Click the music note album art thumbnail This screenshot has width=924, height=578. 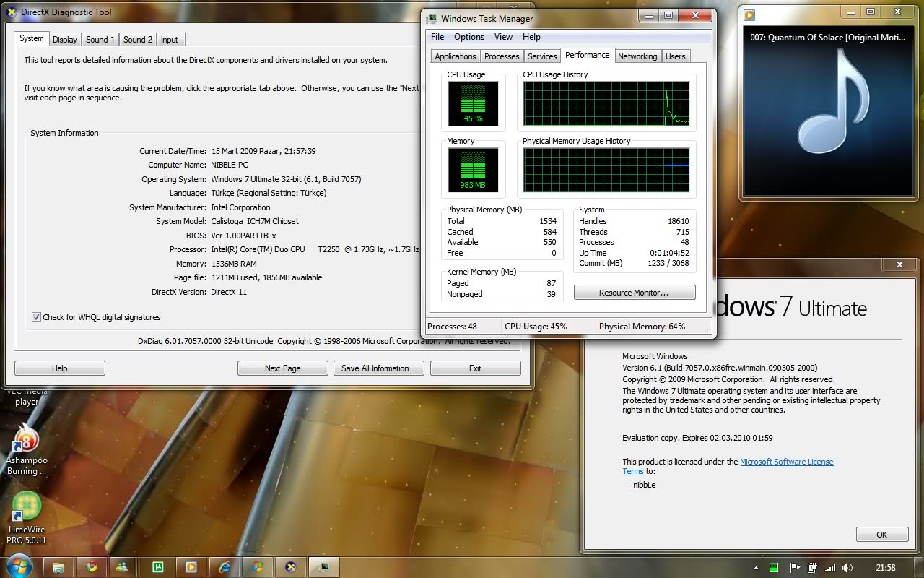click(x=832, y=103)
